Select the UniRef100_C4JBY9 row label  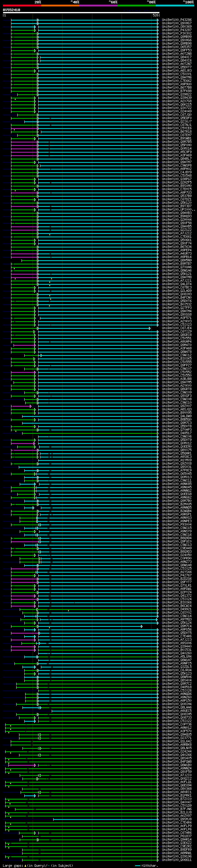click(177, 172)
